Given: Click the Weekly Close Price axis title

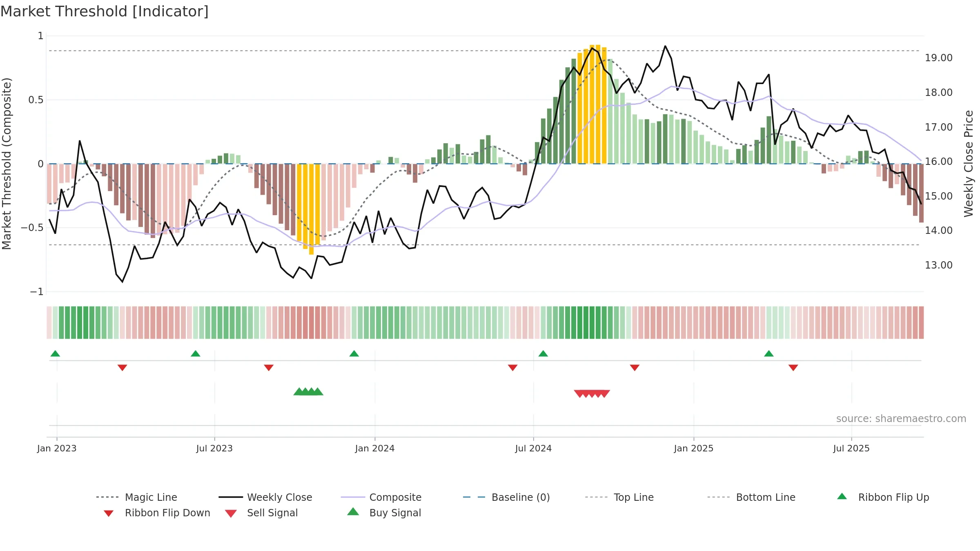Looking at the screenshot, I should pyautogui.click(x=969, y=163).
